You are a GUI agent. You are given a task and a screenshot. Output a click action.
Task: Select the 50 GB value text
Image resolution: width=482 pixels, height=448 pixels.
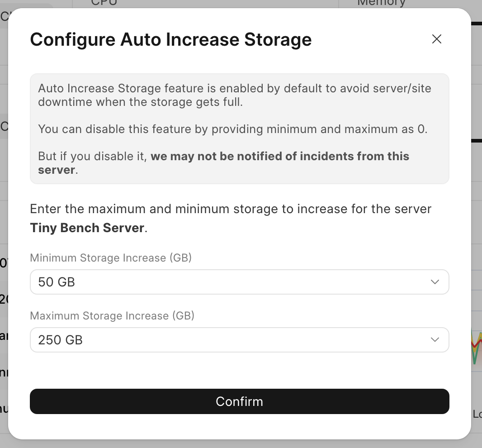57,282
